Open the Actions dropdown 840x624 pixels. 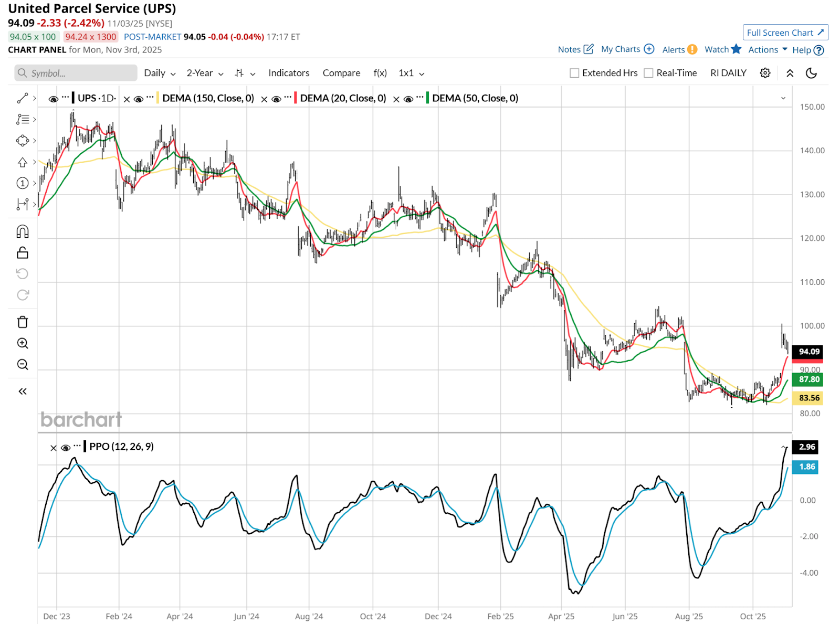768,49
